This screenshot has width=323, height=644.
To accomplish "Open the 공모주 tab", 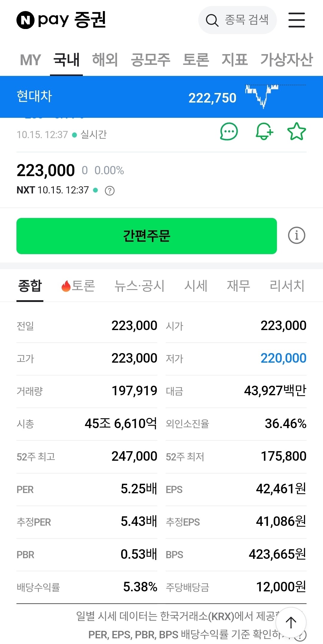I will coord(150,59).
